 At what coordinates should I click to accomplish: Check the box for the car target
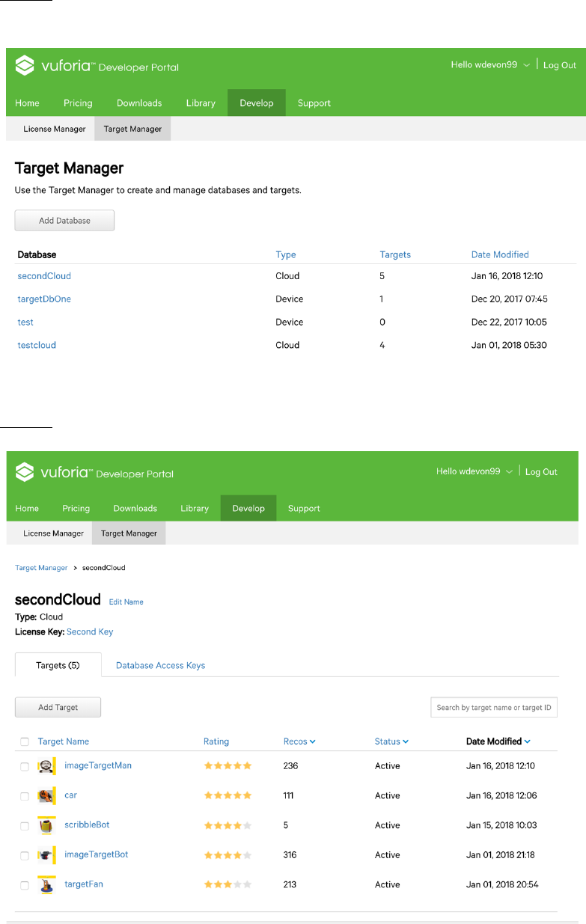pyautogui.click(x=25, y=796)
